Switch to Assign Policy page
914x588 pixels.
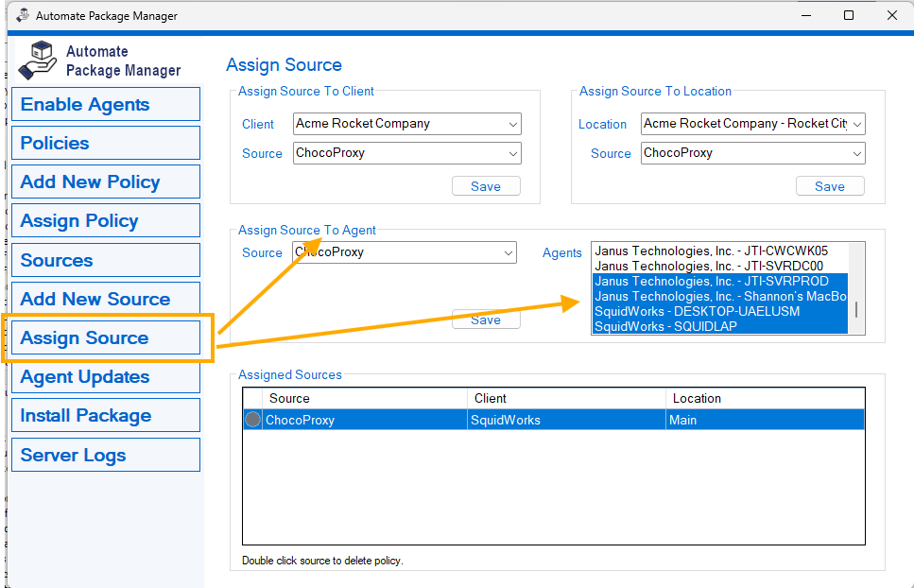(x=105, y=220)
